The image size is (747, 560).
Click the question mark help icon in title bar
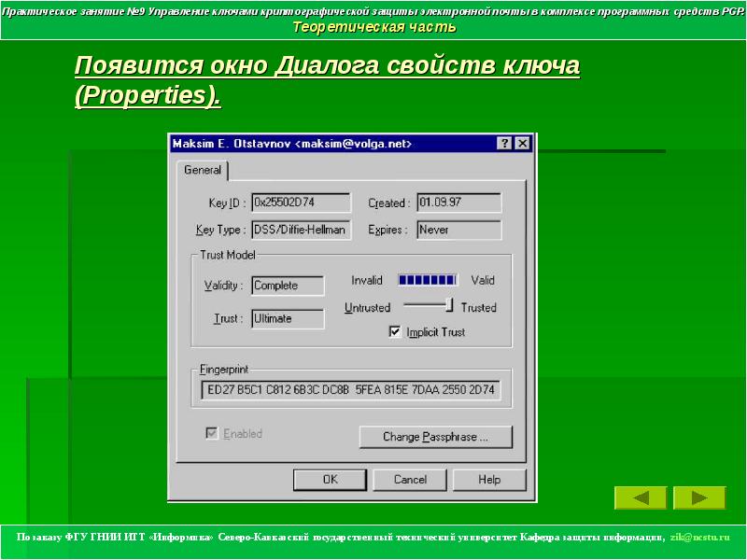click(x=504, y=144)
